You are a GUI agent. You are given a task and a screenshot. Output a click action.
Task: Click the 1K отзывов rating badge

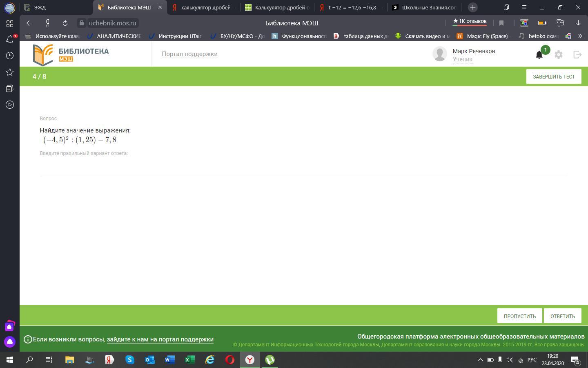(x=469, y=21)
